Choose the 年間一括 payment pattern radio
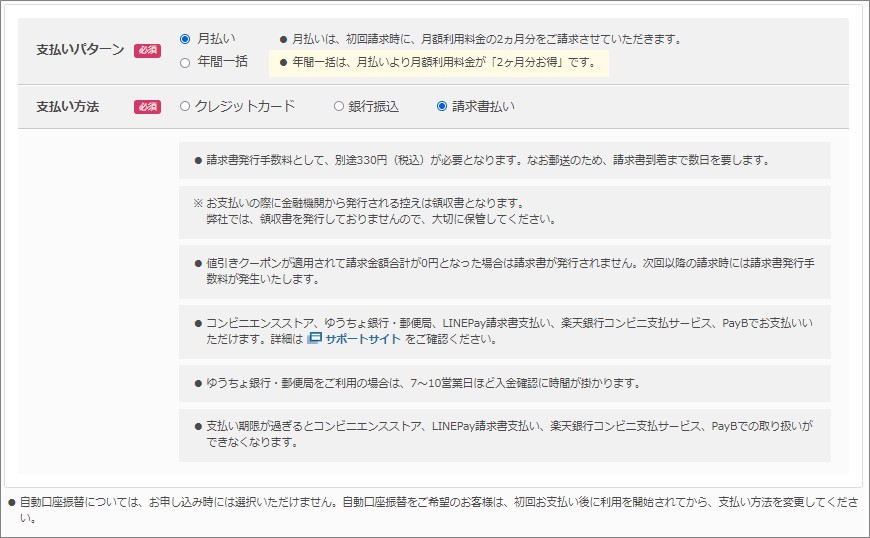The image size is (870, 538). (x=185, y=63)
